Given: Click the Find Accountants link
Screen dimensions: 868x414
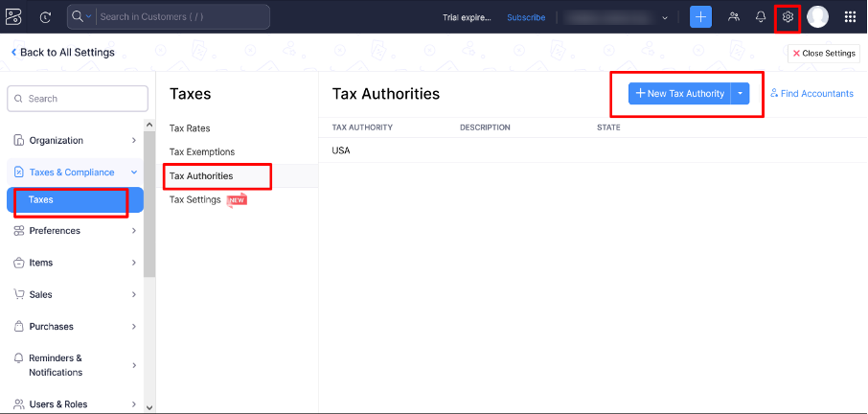Looking at the screenshot, I should pyautogui.click(x=811, y=94).
